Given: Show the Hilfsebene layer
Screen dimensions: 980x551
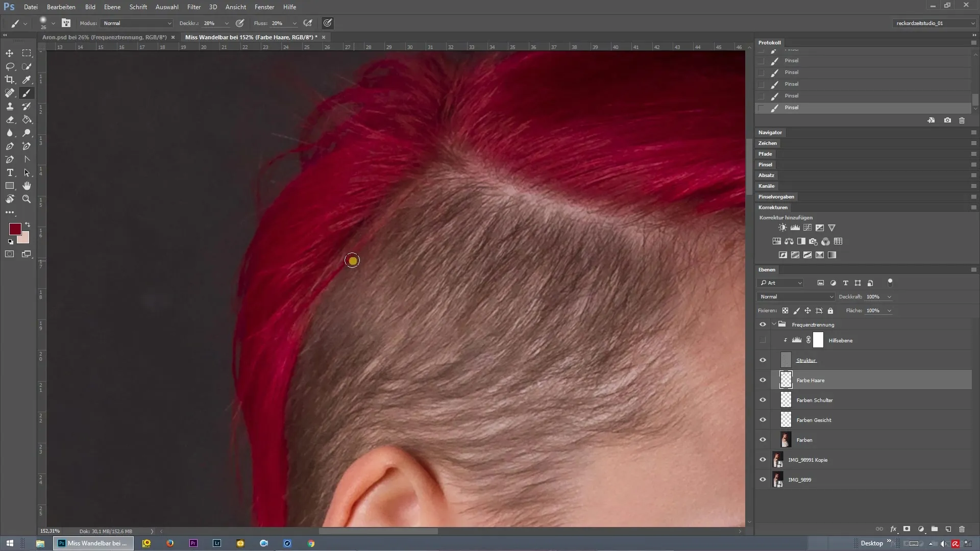Looking at the screenshot, I should click(763, 340).
